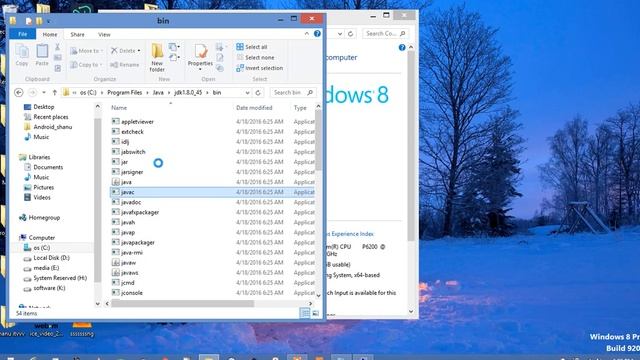
Task: Open Android_shanu folder in navigation pane
Action: (52, 127)
